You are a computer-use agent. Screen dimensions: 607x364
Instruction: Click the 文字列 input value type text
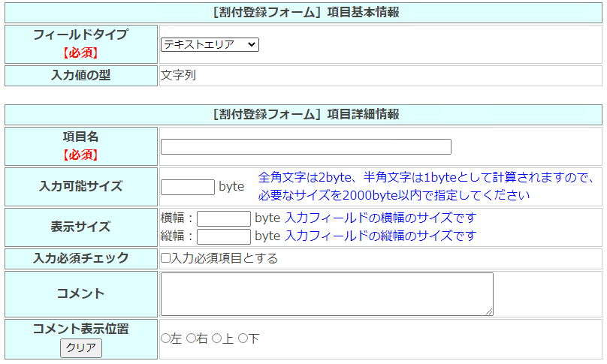tap(178, 75)
